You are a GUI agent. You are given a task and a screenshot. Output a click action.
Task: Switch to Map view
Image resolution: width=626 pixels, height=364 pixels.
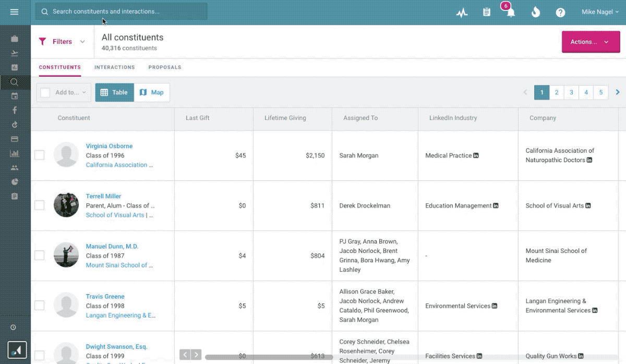pyautogui.click(x=152, y=92)
